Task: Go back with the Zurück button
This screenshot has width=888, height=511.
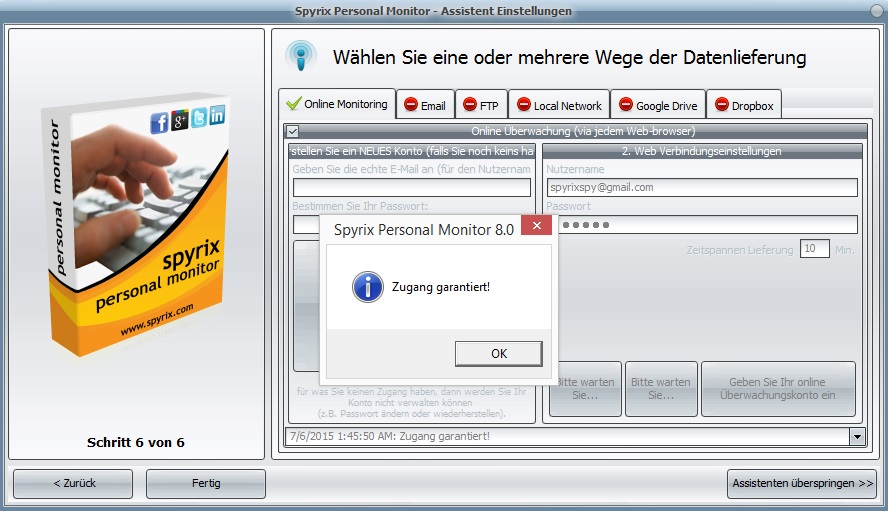Action: click(74, 483)
